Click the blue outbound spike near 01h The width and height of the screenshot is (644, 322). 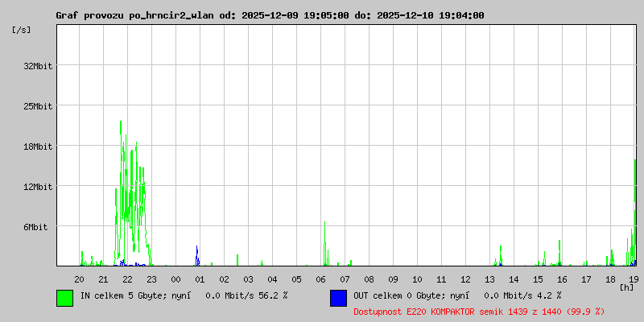click(197, 255)
